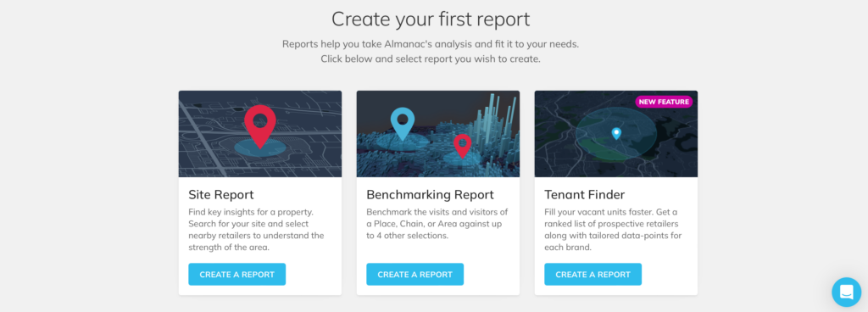The height and width of the screenshot is (312, 868).
Task: Select the Tenant Finder card title
Action: (585, 195)
